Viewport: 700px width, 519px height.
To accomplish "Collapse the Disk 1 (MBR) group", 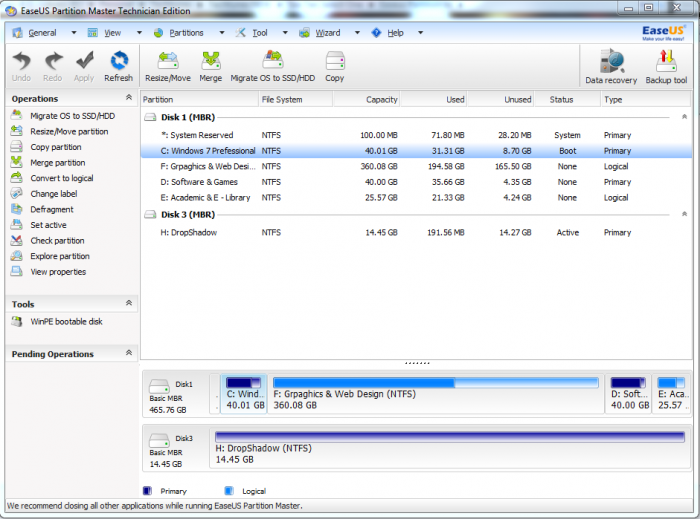I will pos(684,117).
